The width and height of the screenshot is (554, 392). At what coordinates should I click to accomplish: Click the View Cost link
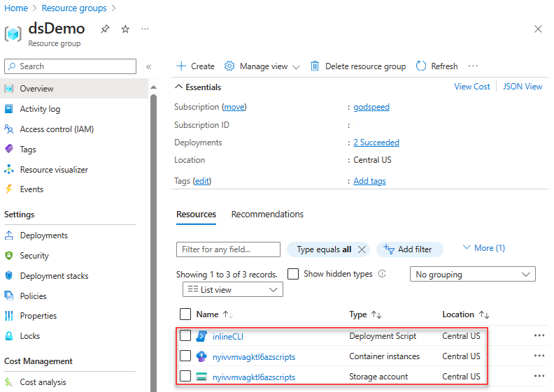click(x=471, y=87)
